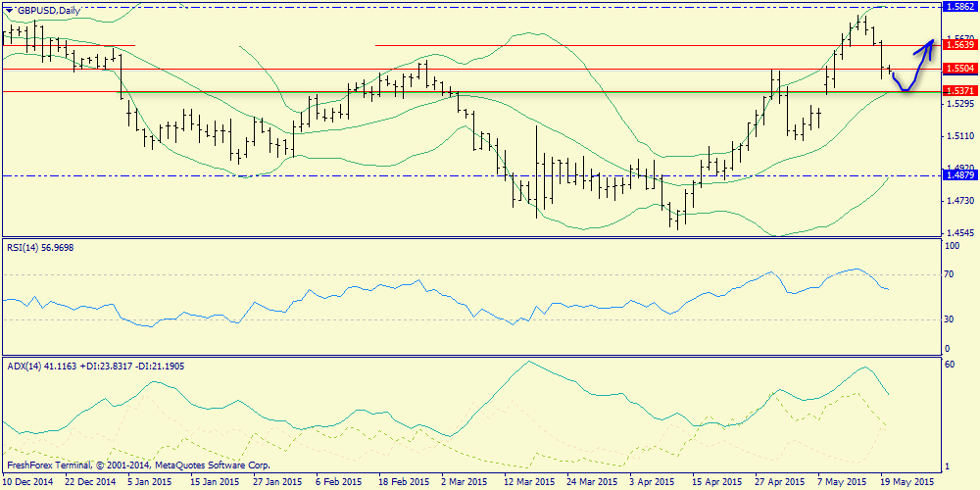
Task: Click the 19 May 2015 date label
Action: coord(906,482)
